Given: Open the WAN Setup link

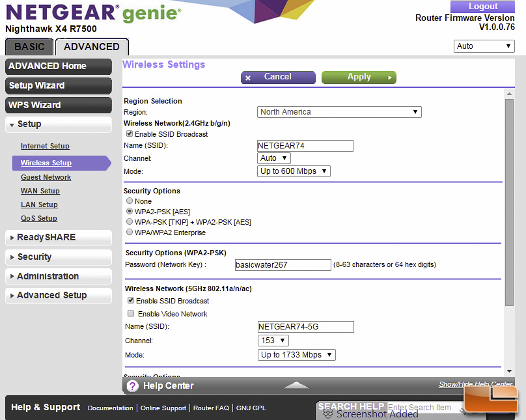Looking at the screenshot, I should click(x=40, y=191).
